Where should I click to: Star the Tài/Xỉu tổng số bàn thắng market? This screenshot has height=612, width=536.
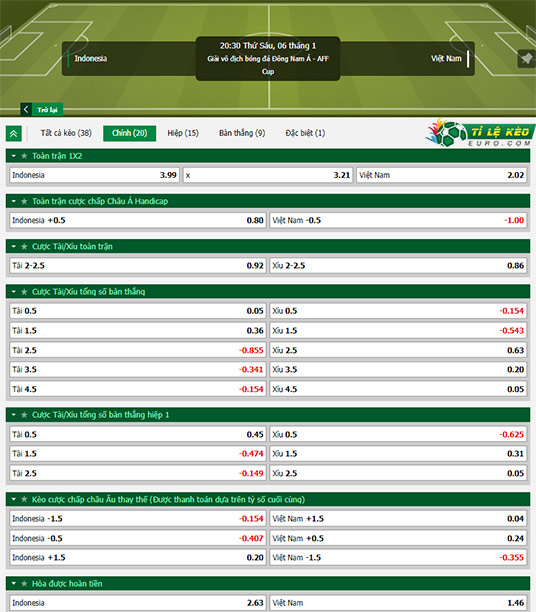[x=24, y=292]
